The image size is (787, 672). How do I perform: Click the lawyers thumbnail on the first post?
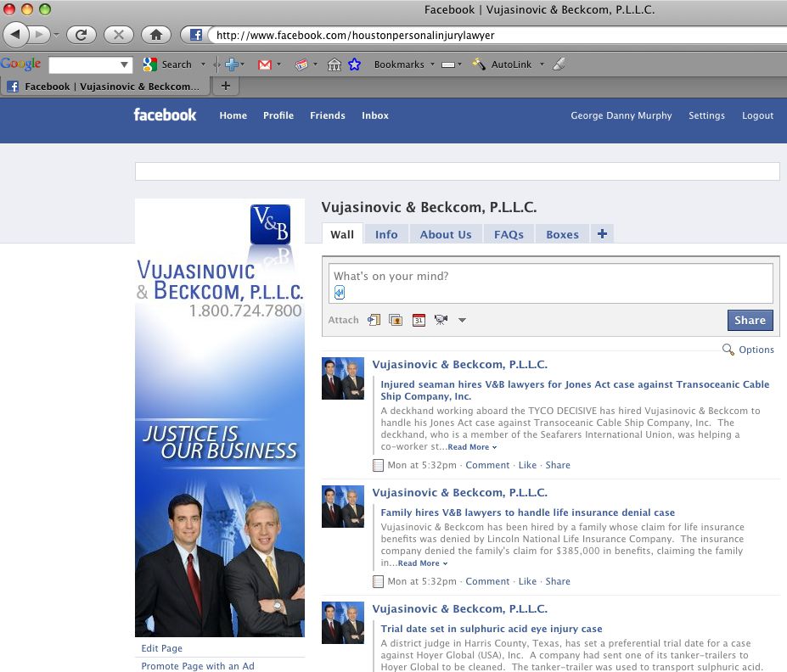click(343, 378)
